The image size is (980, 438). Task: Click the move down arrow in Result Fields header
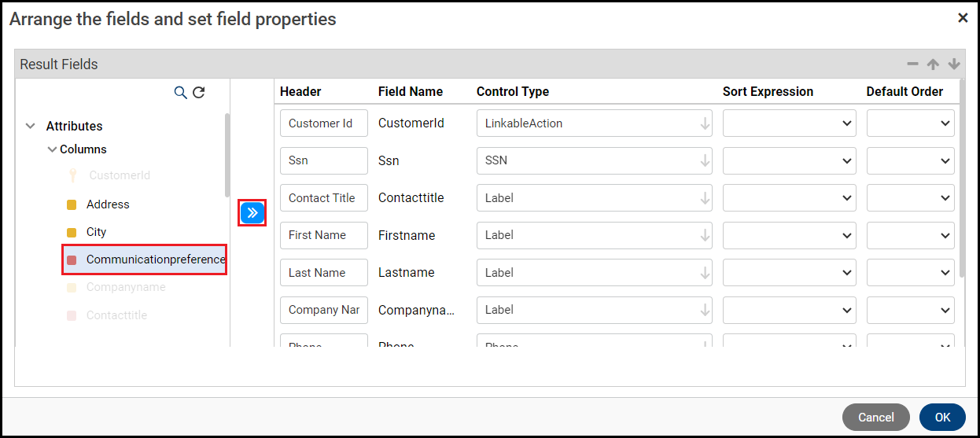click(x=954, y=64)
